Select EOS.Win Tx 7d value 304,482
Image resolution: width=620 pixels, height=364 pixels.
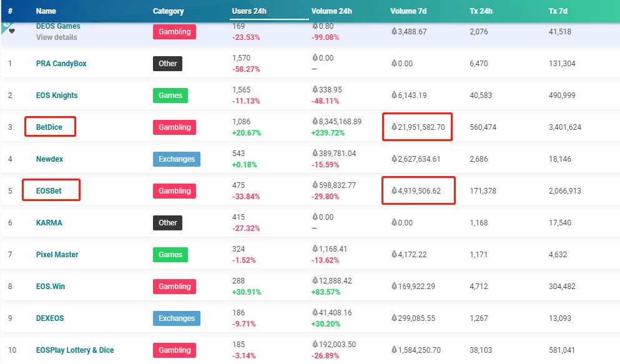click(x=562, y=286)
